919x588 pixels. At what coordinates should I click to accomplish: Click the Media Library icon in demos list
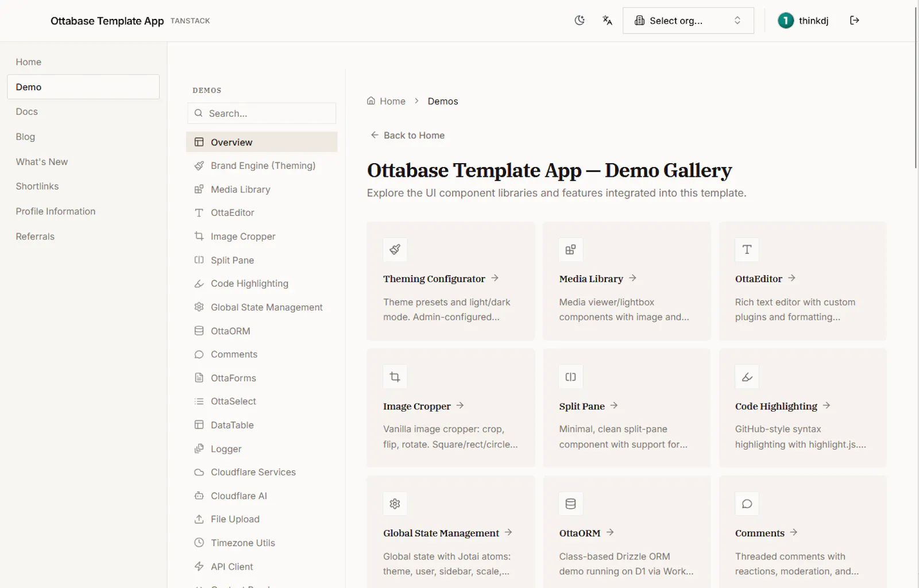[199, 189]
